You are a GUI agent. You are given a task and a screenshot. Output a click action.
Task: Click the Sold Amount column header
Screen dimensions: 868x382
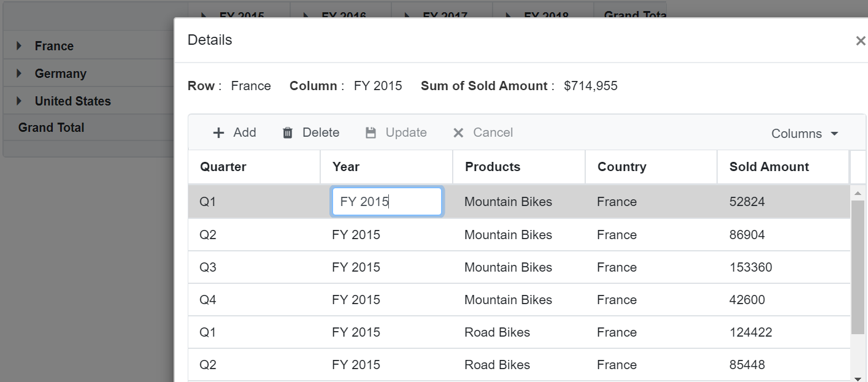[x=769, y=166]
